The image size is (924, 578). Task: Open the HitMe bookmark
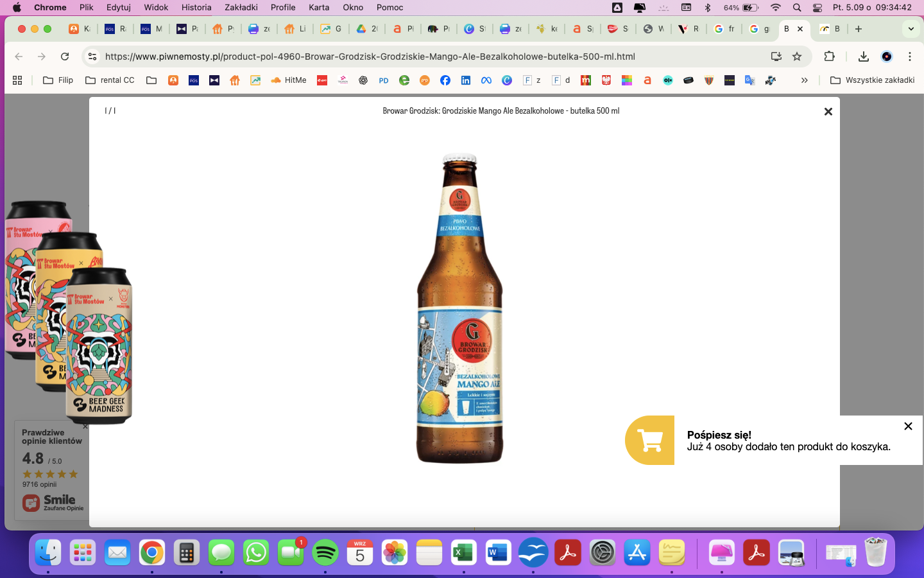click(288, 80)
